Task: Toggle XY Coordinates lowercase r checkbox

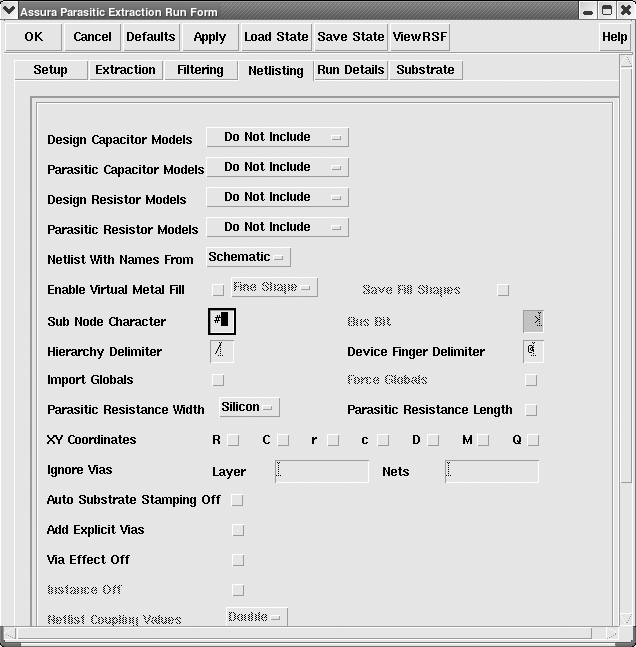Action: point(333,440)
